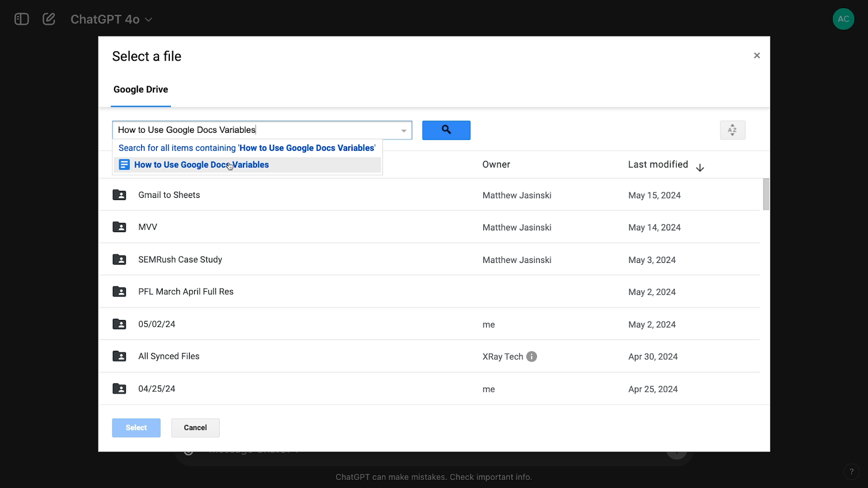Select the SEMRush Case Study folder name
The height and width of the screenshot is (488, 868).
(x=180, y=260)
